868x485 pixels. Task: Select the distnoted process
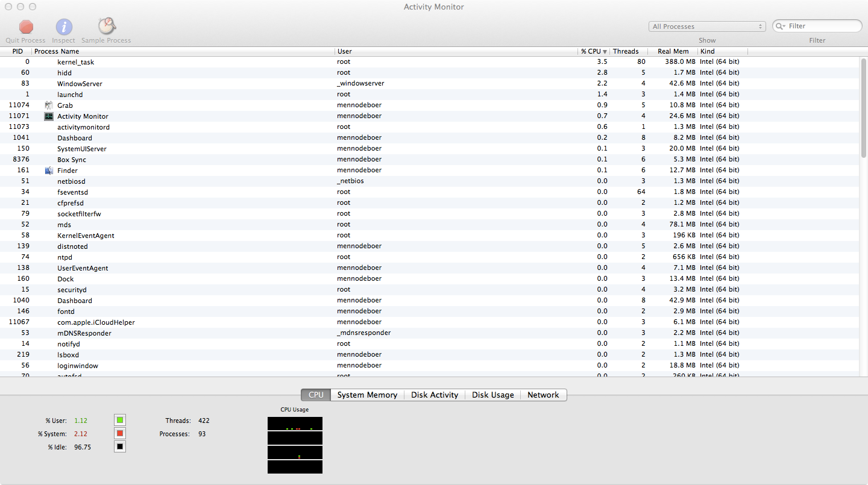point(430,246)
